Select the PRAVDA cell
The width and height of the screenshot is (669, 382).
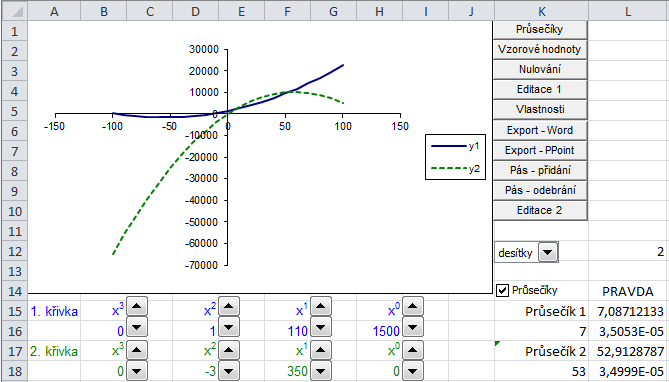coord(628,292)
